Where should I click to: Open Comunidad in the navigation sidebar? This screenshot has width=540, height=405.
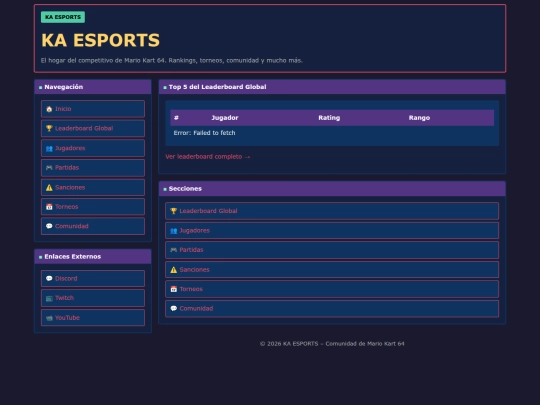(93, 226)
